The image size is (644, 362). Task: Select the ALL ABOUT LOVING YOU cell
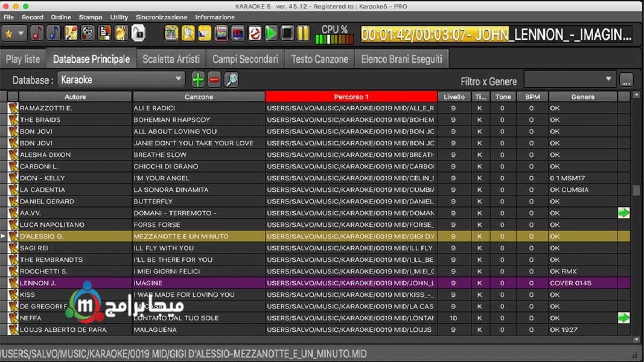(x=199, y=132)
